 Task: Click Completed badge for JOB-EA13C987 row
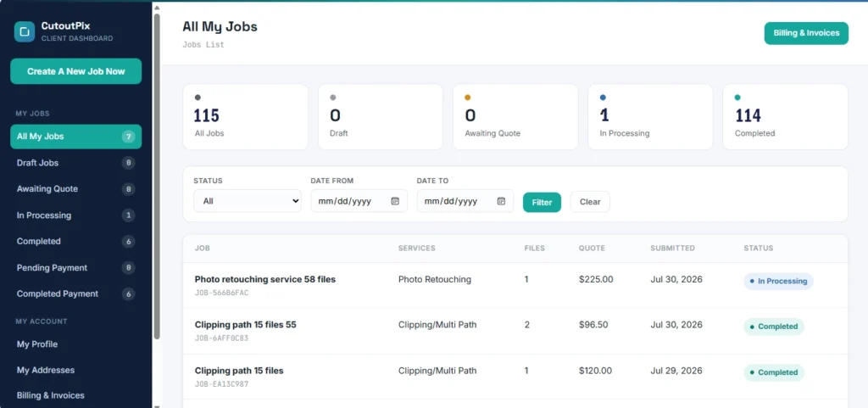tap(774, 372)
